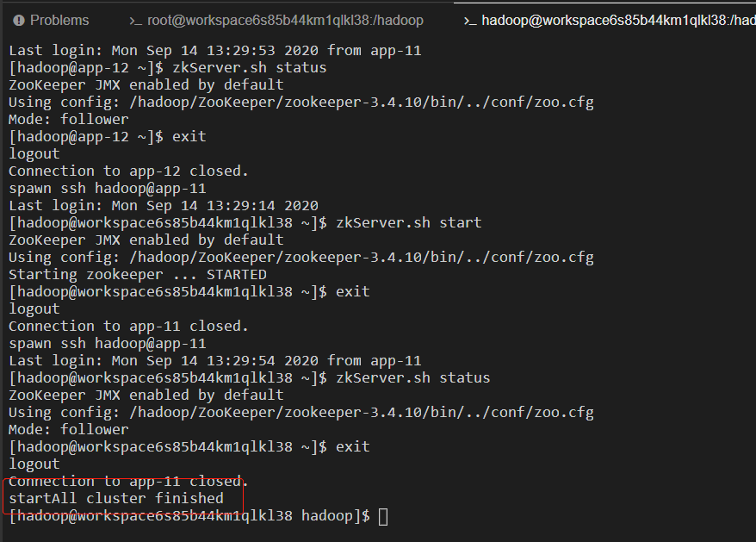Image resolution: width=756 pixels, height=542 pixels.
Task: Click the Last login 13:29:54 line
Action: (215, 360)
